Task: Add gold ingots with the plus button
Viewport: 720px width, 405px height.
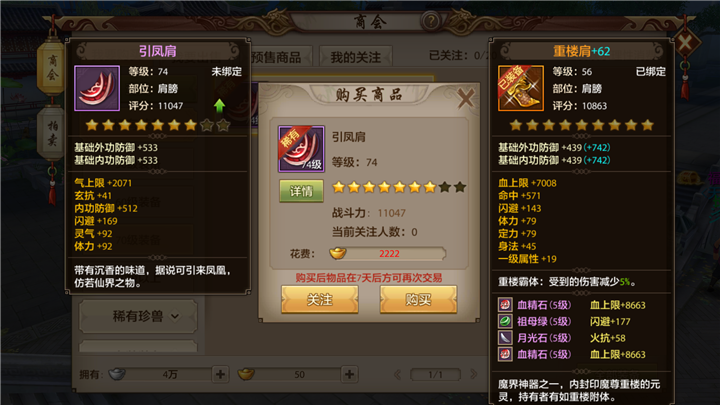Action: 349,374
